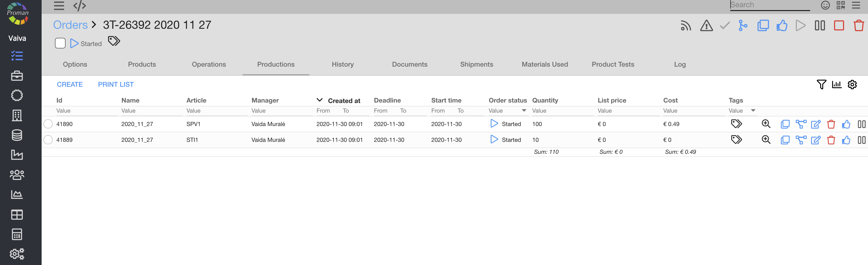Click the RSS feed icon in header
This screenshot has height=265, width=868.
pyautogui.click(x=685, y=26)
